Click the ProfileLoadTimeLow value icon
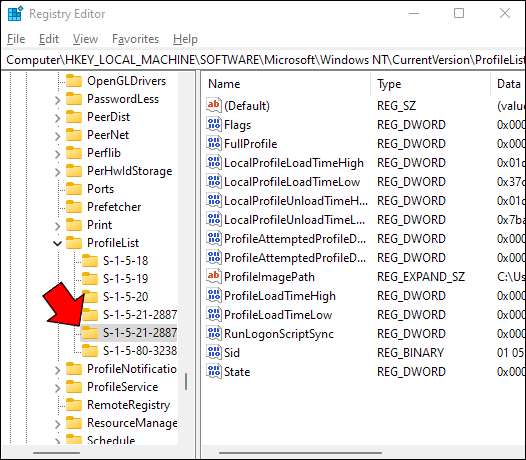526x460 pixels. click(x=214, y=315)
